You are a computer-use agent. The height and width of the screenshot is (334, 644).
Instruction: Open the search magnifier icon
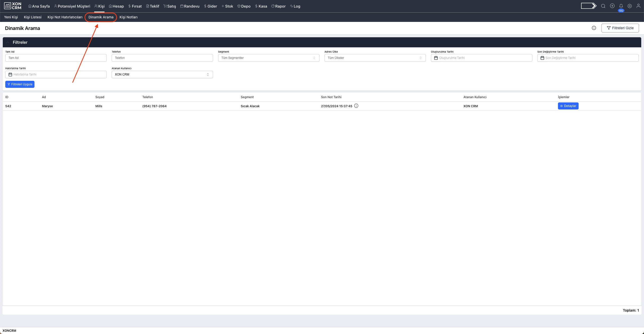(603, 6)
